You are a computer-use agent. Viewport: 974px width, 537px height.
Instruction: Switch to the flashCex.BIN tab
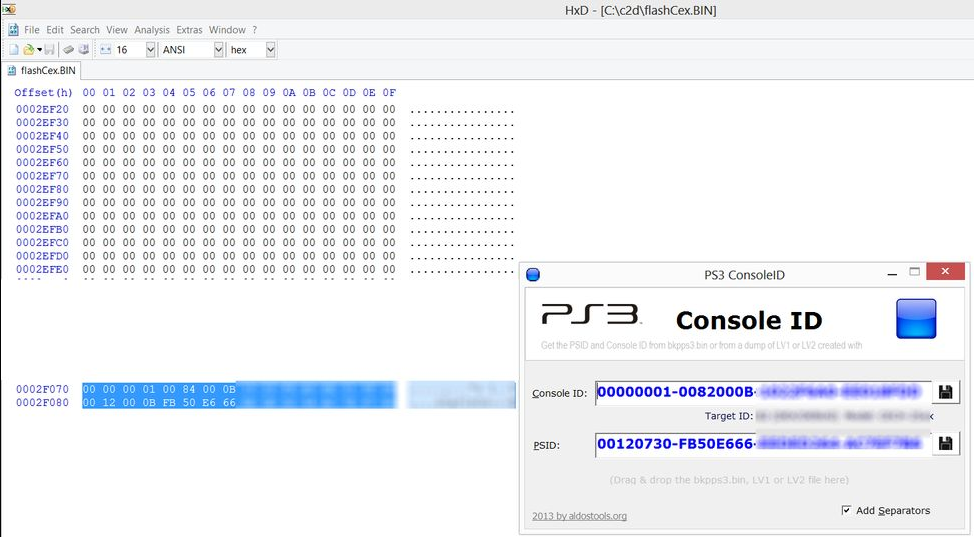click(x=42, y=70)
